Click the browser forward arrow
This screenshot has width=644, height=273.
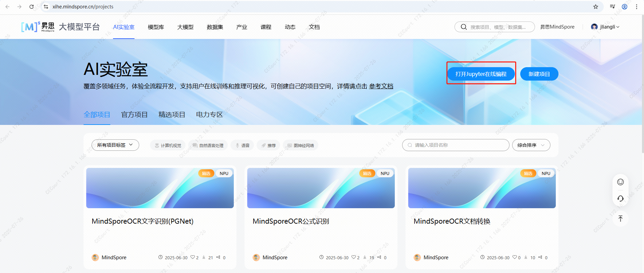pos(19,7)
